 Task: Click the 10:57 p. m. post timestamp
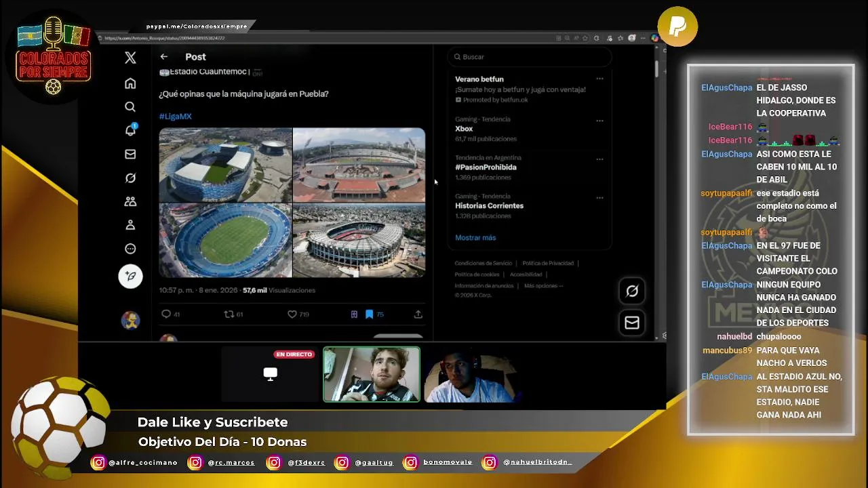coord(198,290)
